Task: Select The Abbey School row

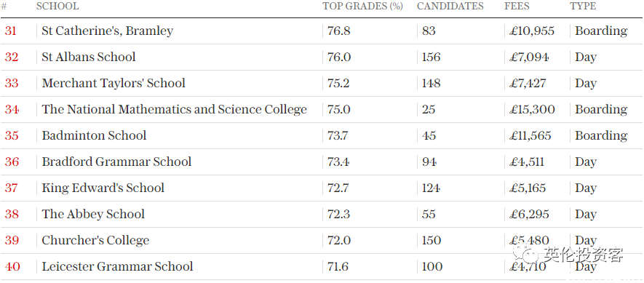Action: (x=322, y=214)
